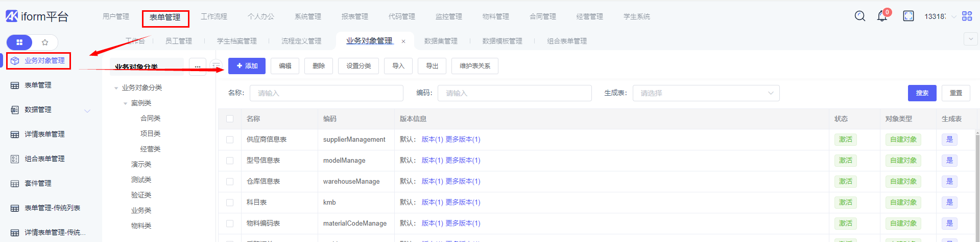Switch to the 数据集管理 tab
Image resolution: width=980 pixels, height=242 pixels.
pyautogui.click(x=440, y=41)
